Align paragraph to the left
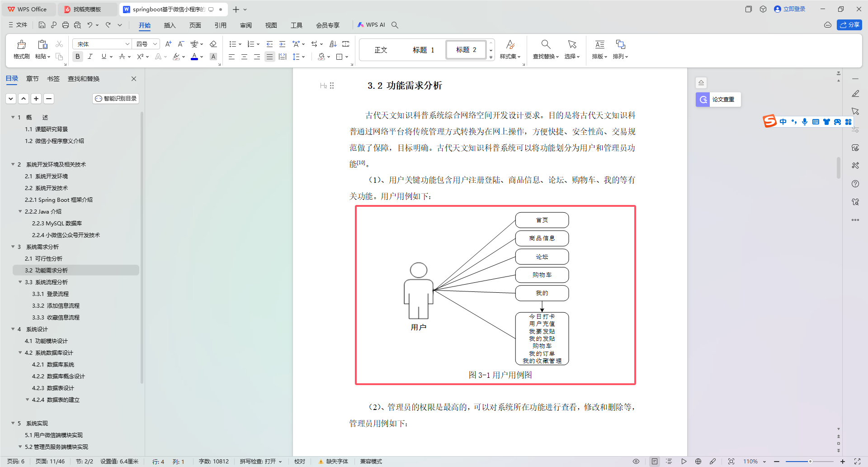Viewport: 868px width, 467px height. pos(231,57)
